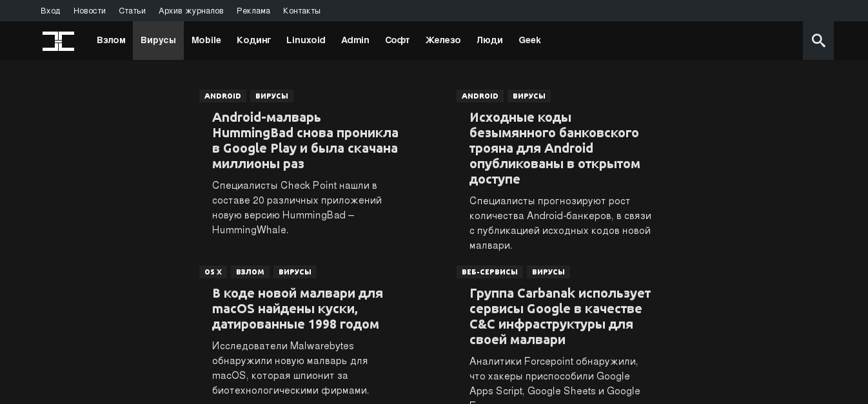Select the ВЗЛОМ tag on macOS article
868x404 pixels.
[250, 272]
